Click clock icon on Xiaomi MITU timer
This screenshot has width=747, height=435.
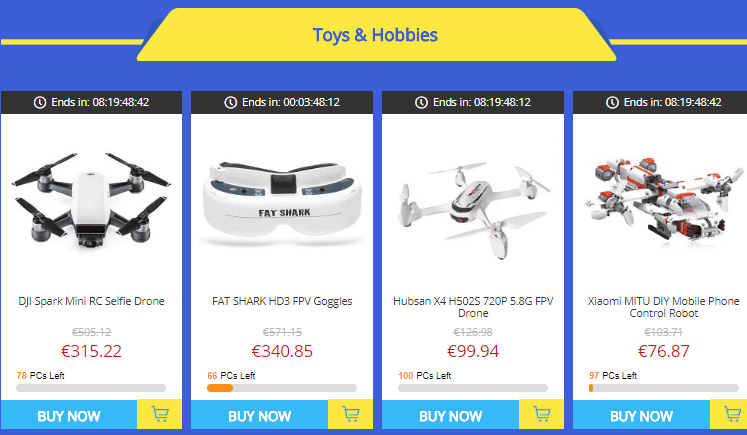coord(612,102)
